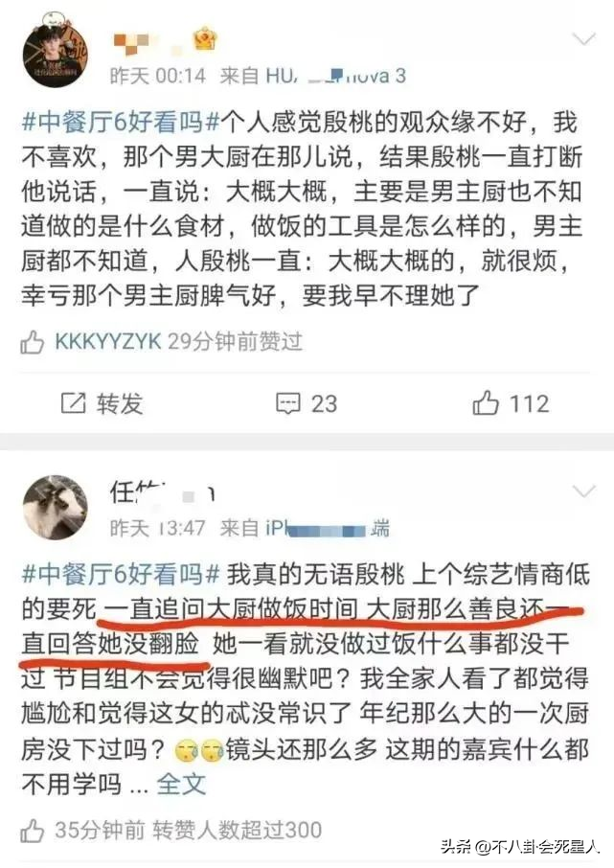Screen dimensions: 614x868
Task: Click the thumbs-up icon beside 35分钟前
Action: [x=33, y=831]
